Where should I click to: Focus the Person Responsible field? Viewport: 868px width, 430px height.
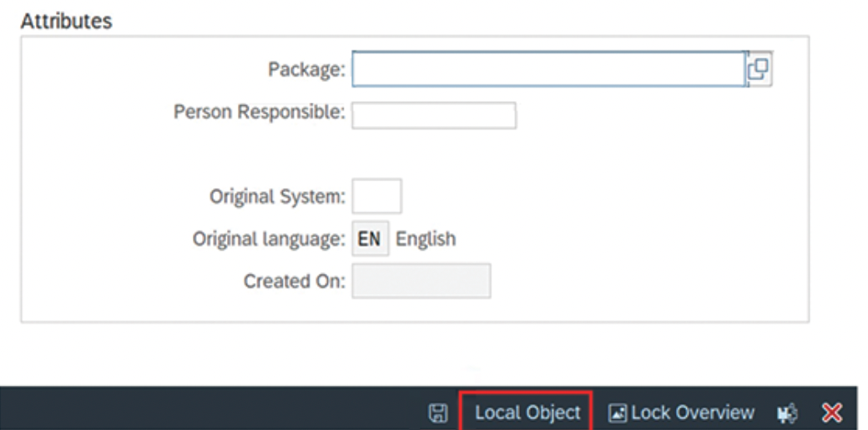(433, 115)
